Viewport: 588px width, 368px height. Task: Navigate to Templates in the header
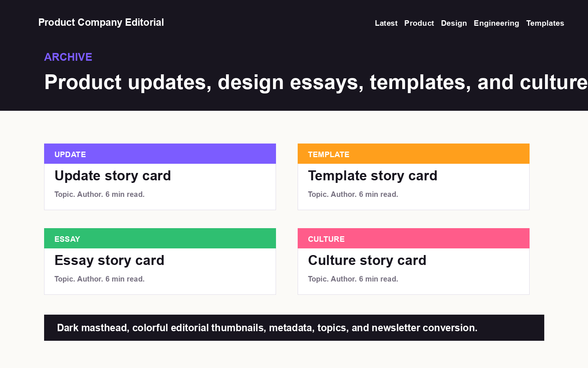545,23
